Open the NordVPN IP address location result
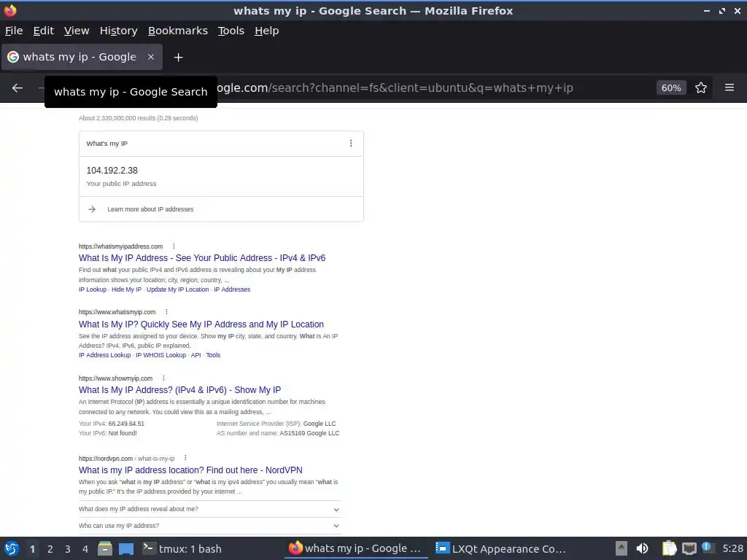This screenshot has width=747, height=560. pos(190,470)
